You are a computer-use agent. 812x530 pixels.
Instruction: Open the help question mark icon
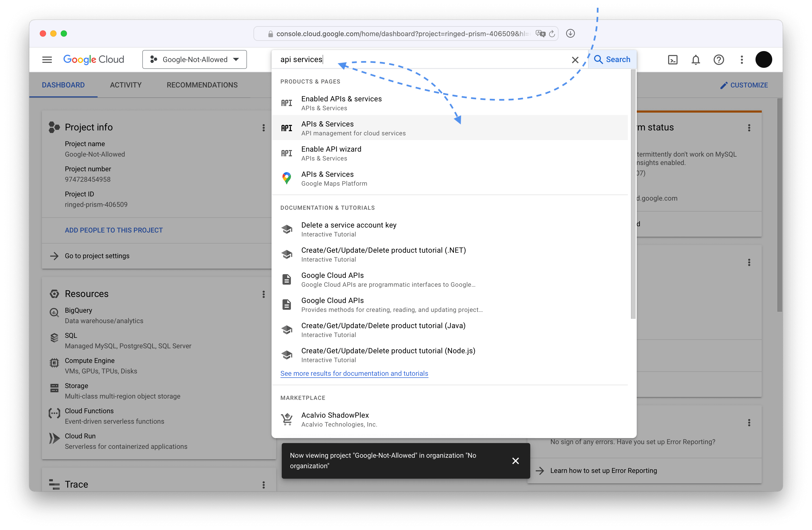(719, 60)
